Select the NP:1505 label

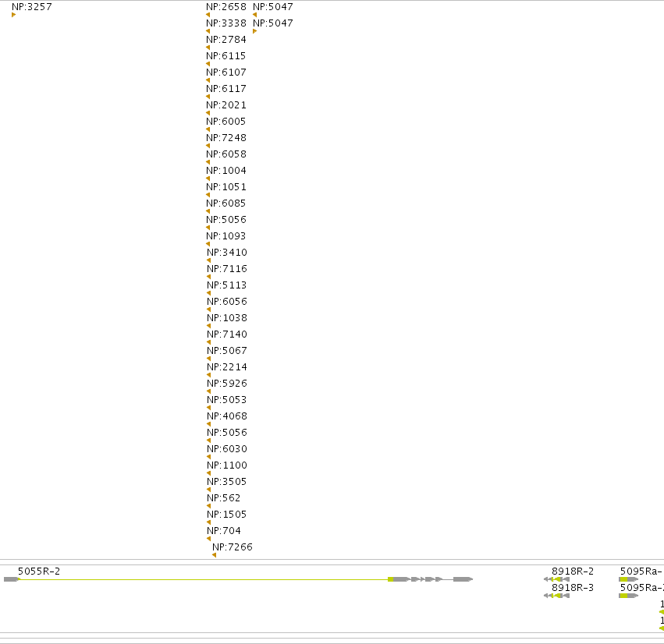pos(227,515)
